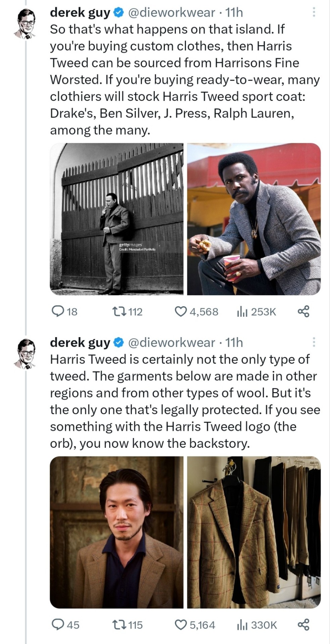Click derek guy's name on the second tweet
330x644 pixels.
tap(80, 342)
